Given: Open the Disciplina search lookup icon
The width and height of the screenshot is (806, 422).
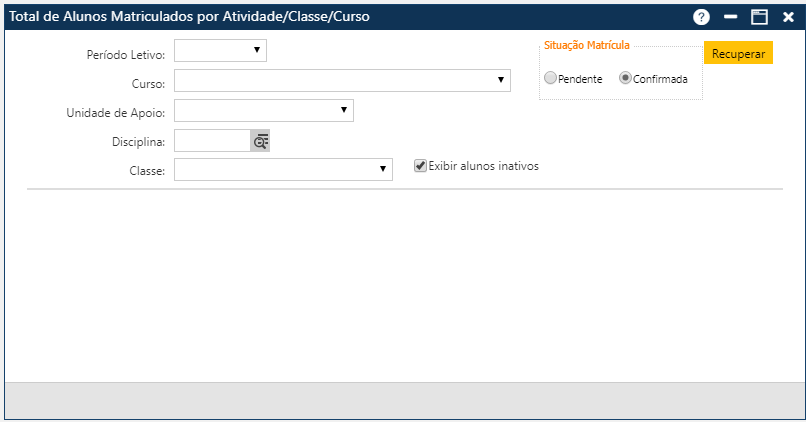Looking at the screenshot, I should pyautogui.click(x=260, y=141).
